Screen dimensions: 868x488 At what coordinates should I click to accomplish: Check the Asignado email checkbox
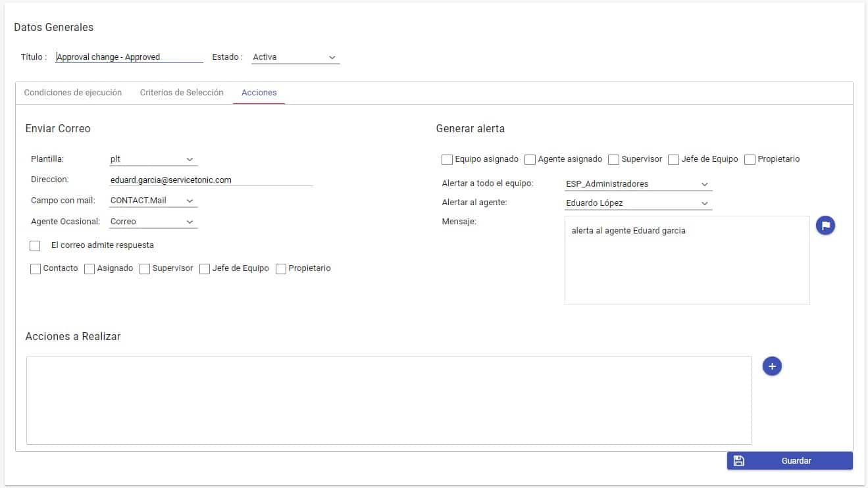pyautogui.click(x=89, y=269)
